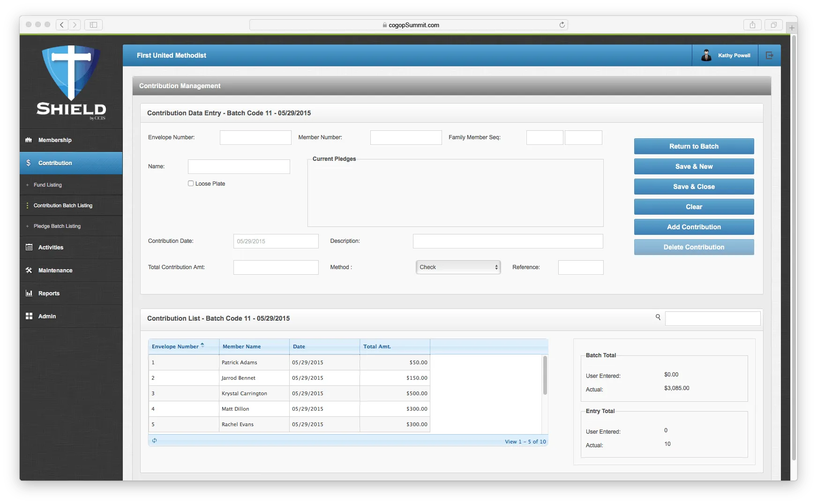Click the Return to Batch button

pyautogui.click(x=694, y=146)
